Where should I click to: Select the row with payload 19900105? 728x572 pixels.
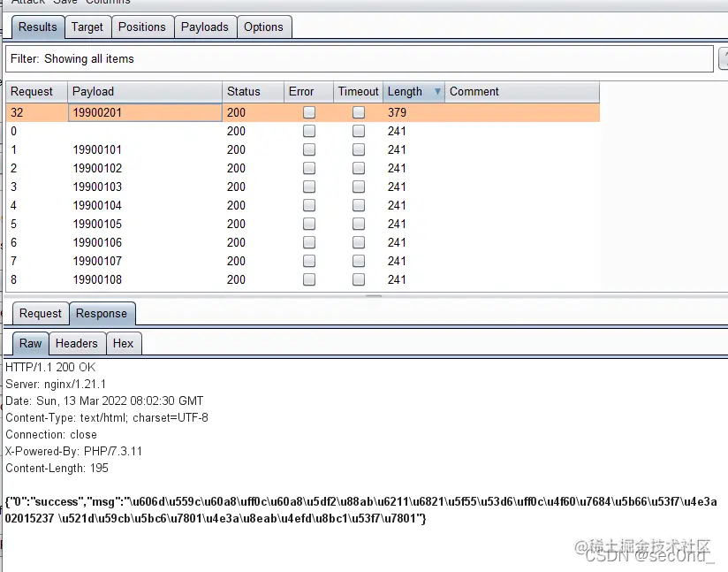[x=303, y=224]
